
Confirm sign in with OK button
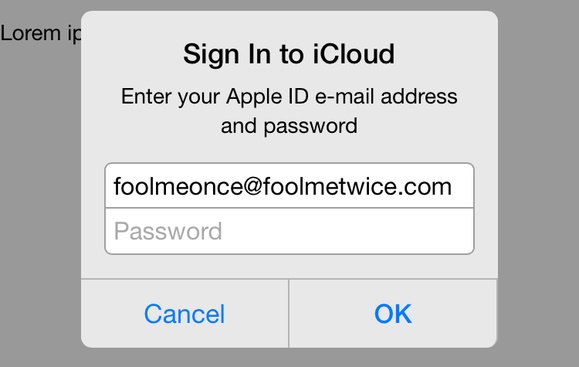coord(393,313)
